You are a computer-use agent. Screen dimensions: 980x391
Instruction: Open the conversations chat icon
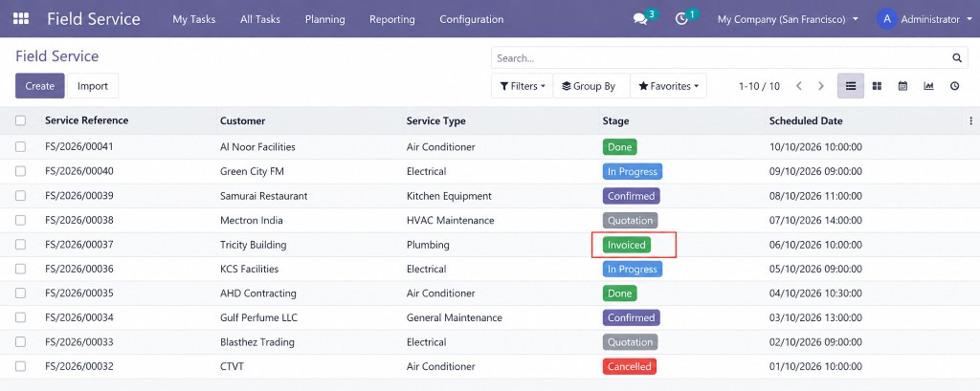pos(640,19)
